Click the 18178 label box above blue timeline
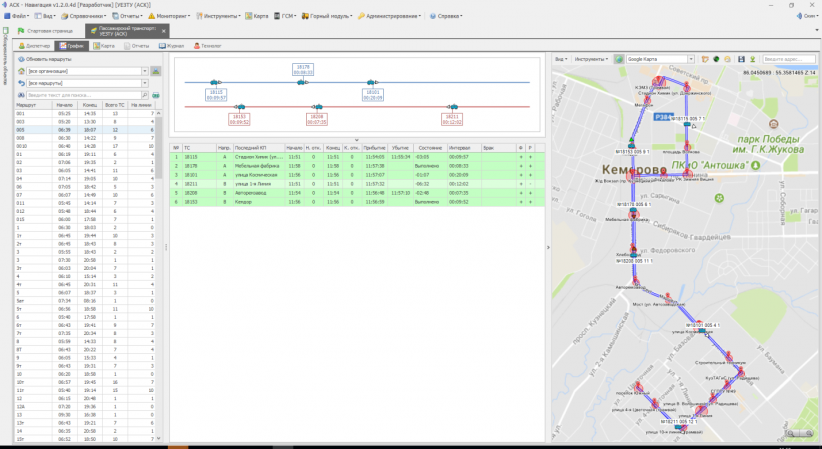The image size is (822, 449). point(303,69)
